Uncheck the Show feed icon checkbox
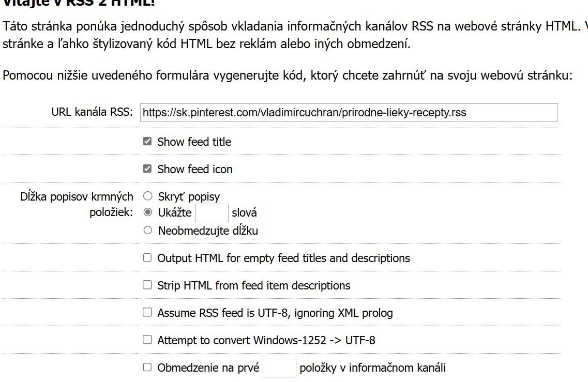 tap(147, 169)
